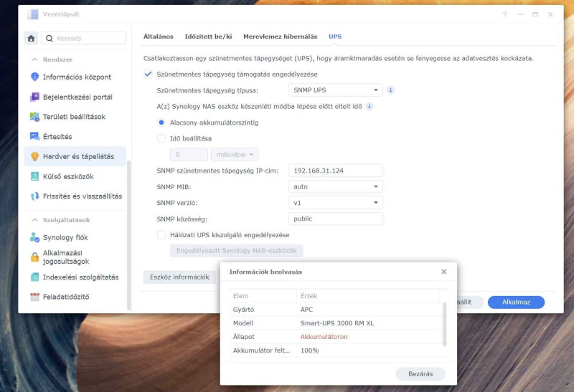Open Külső eszközök in sidebar
574x392 pixels.
(75, 176)
